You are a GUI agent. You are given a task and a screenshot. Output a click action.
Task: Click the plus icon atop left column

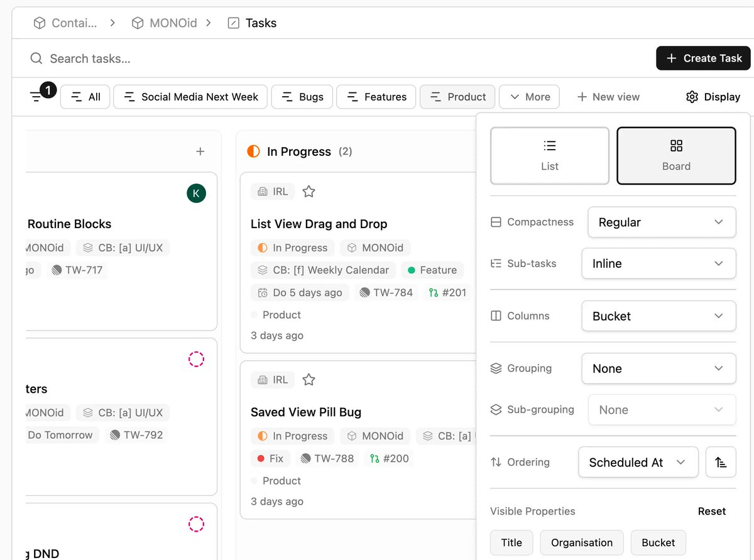pos(200,151)
